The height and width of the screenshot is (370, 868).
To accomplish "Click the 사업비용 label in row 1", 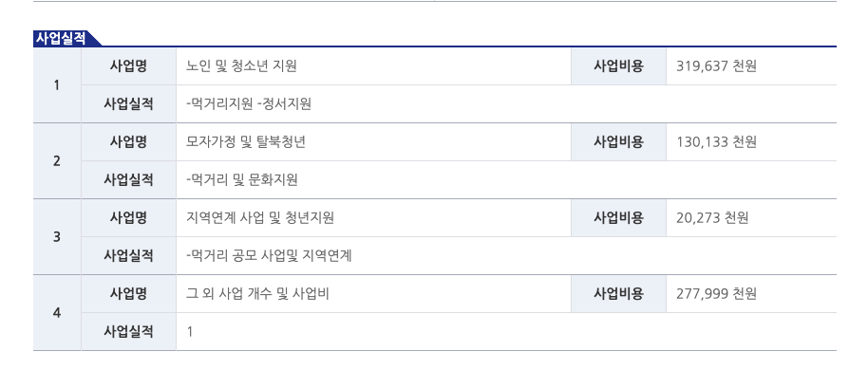I will click(618, 65).
